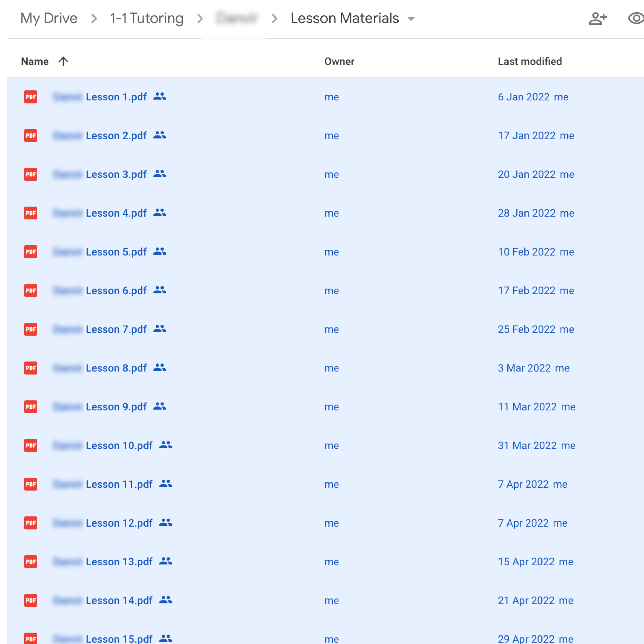Open the Lesson Materials folder dropdown arrow

pos(411,19)
